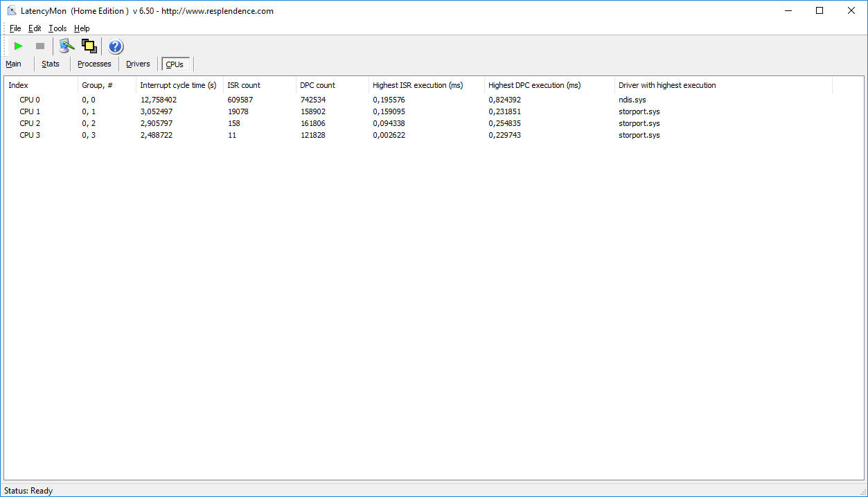This screenshot has height=497, width=868.
Task: Open help via blue question mark icon
Action: 116,46
